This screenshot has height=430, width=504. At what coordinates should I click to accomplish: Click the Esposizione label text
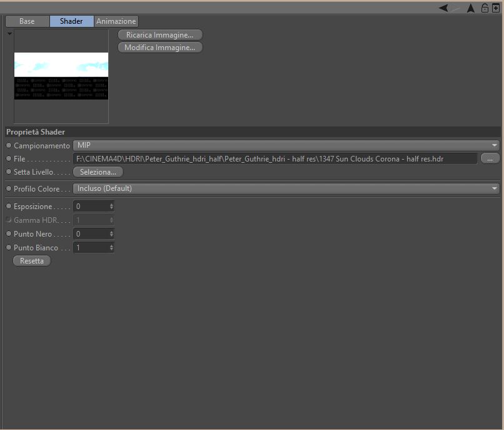click(x=33, y=207)
